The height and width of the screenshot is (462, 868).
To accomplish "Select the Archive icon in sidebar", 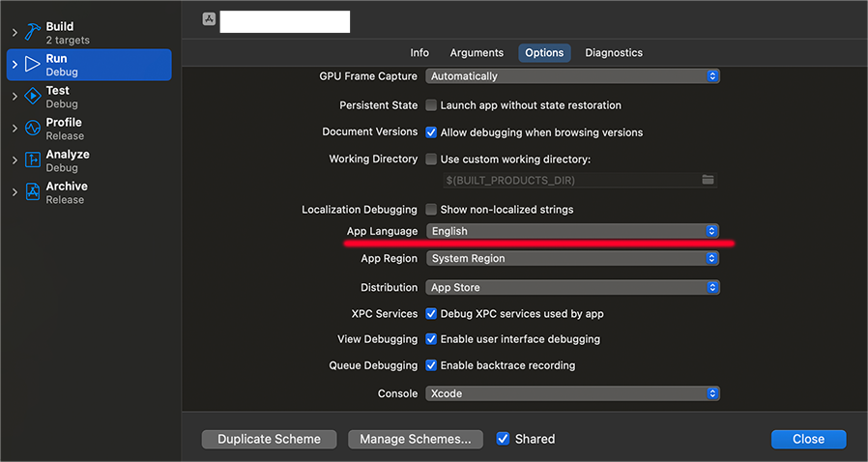I will [x=33, y=192].
